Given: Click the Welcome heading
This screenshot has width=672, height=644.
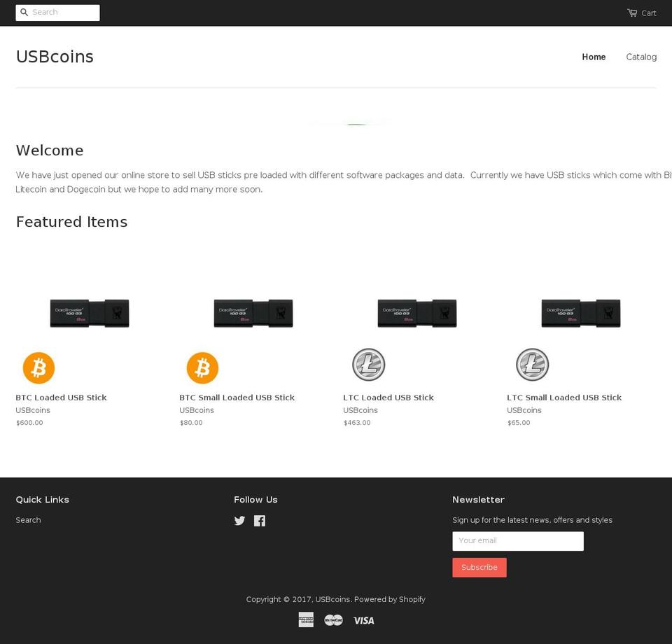Looking at the screenshot, I should (50, 150).
